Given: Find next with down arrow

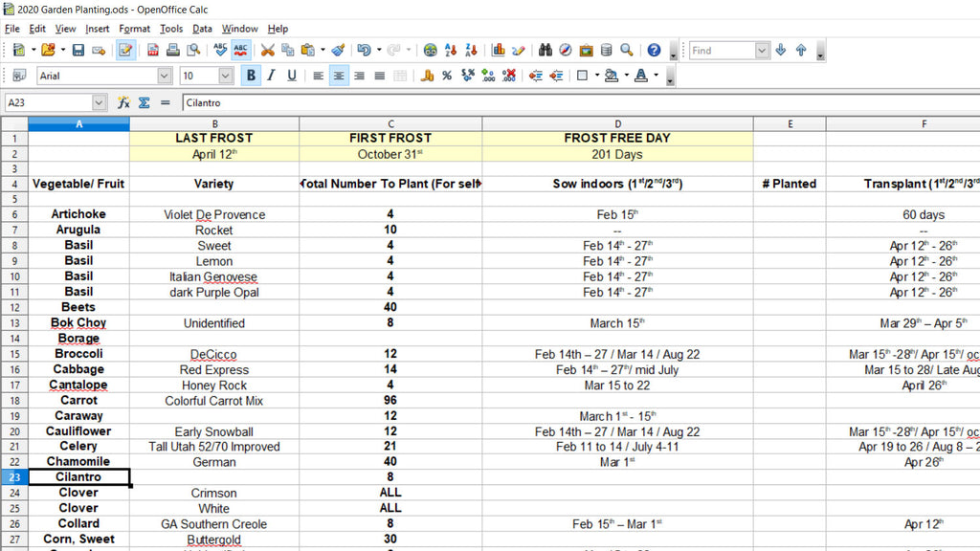Looking at the screenshot, I should coord(781,50).
